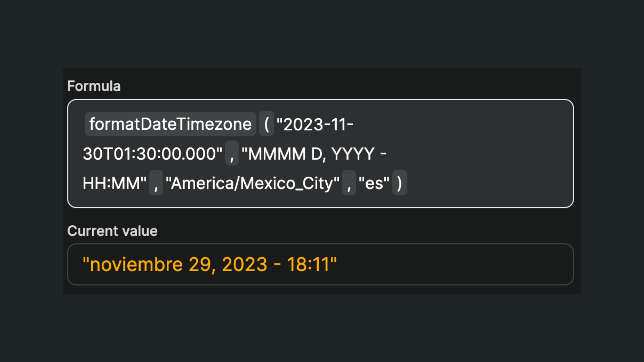The width and height of the screenshot is (644, 362).
Task: Click the opening parenthesis token
Action: (267, 124)
